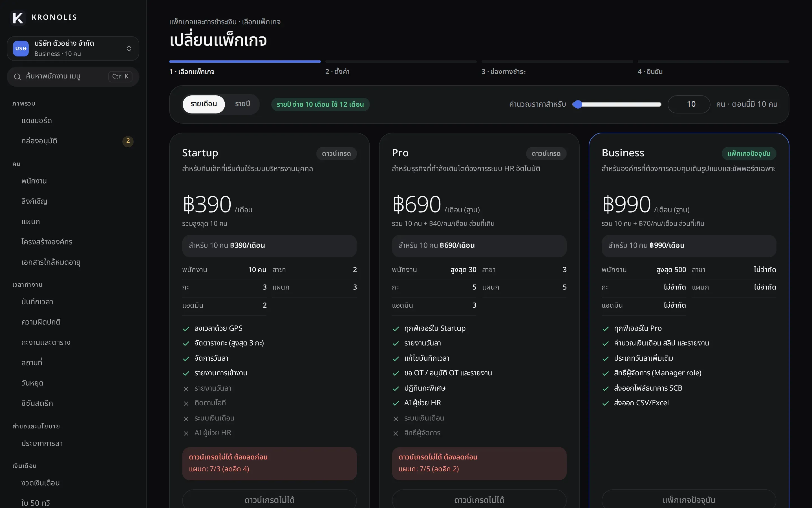Expand the company switcher chevron
812x508 pixels.
[129, 49]
